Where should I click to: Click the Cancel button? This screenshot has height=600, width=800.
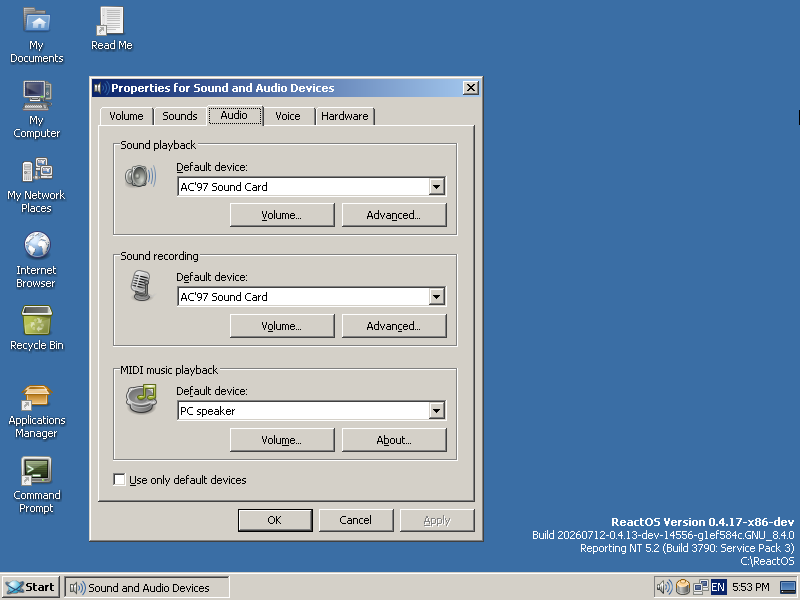point(356,520)
